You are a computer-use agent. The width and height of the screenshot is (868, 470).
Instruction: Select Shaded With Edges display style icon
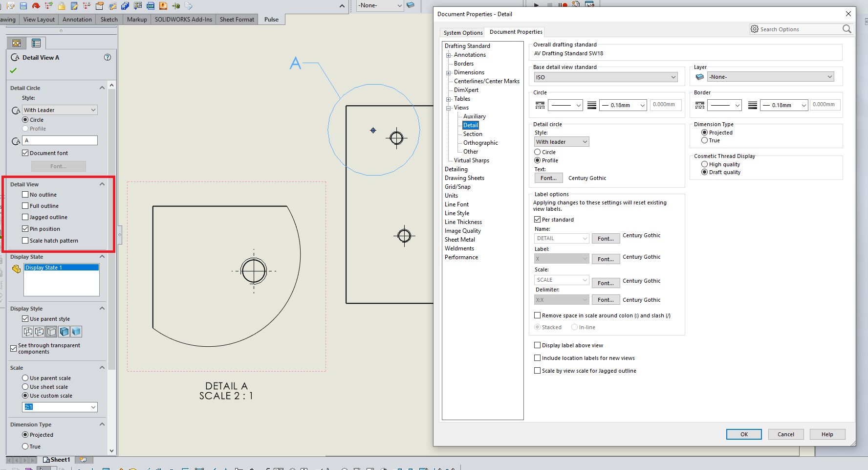tap(64, 332)
